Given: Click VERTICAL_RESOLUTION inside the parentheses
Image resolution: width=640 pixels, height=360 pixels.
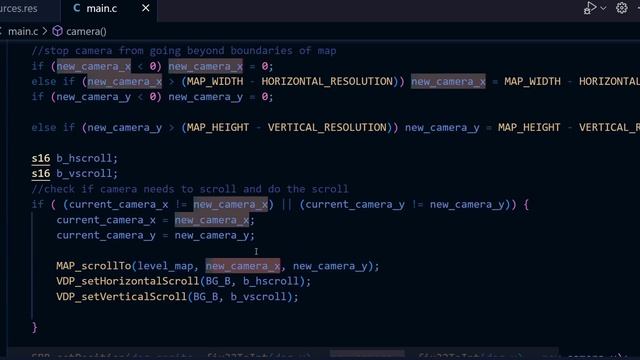Looking at the screenshot, I should click(x=327, y=127).
